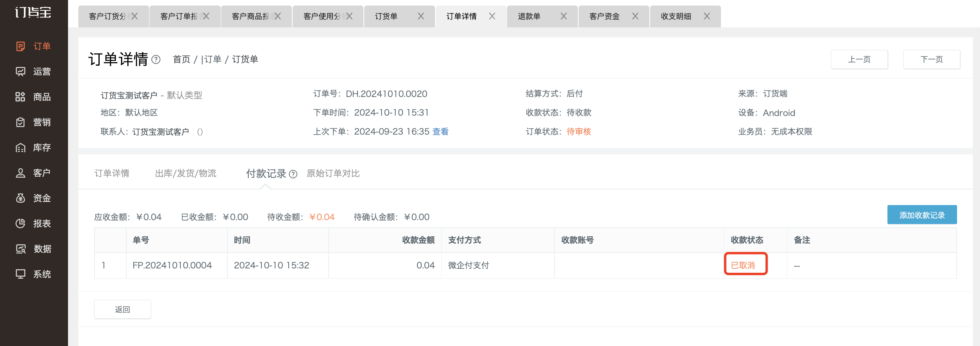Close the 收支明细 tab

point(707,16)
